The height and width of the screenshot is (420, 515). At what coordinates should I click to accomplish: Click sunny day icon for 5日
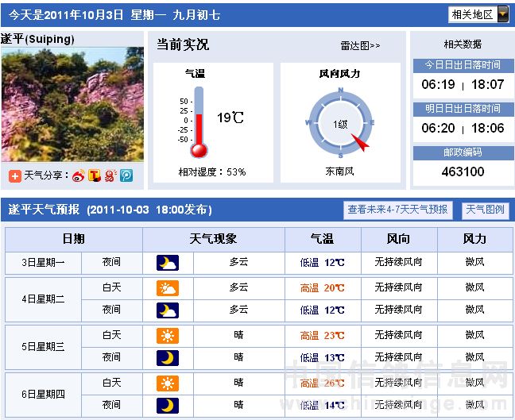(168, 335)
